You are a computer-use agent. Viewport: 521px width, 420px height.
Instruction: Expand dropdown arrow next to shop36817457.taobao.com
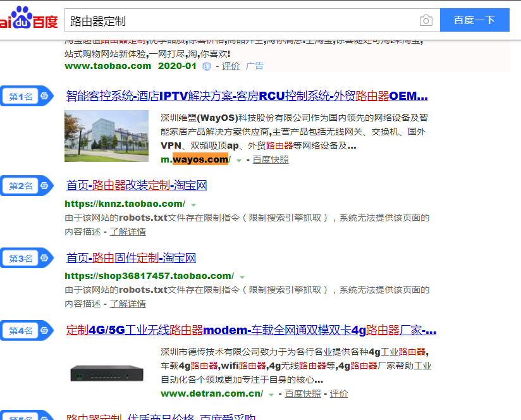pos(242,277)
